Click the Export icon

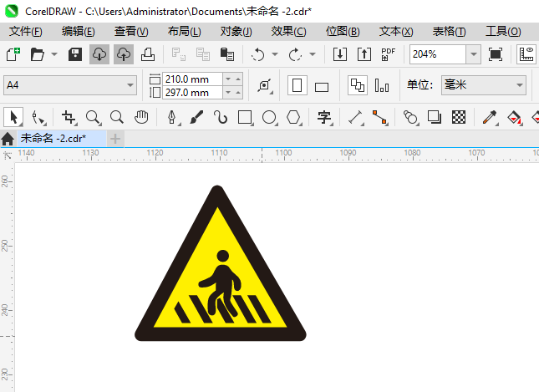364,54
